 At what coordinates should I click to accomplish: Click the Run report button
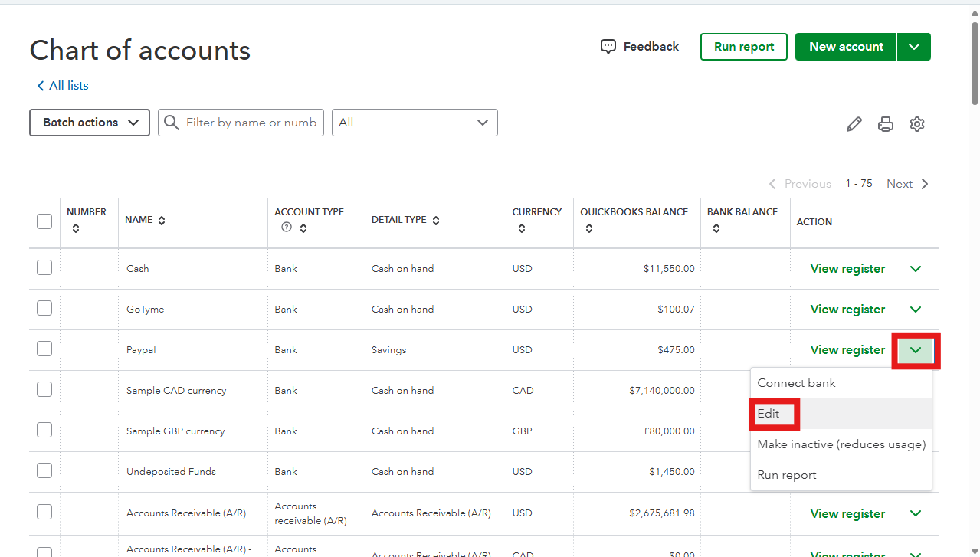pos(743,47)
